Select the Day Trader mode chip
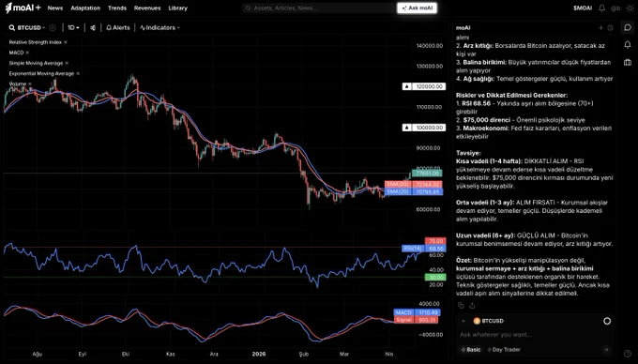This screenshot has height=364, width=638. click(x=504, y=349)
